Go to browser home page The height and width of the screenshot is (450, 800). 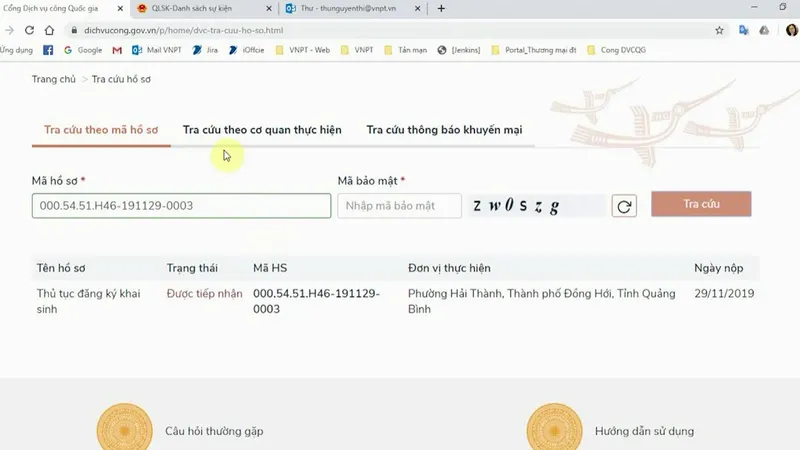pyautogui.click(x=49, y=31)
